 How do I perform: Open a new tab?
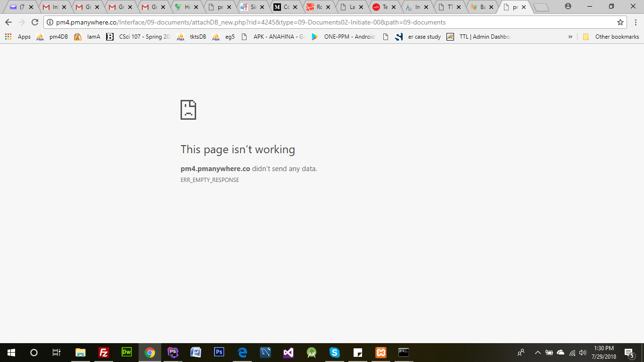tap(542, 7)
